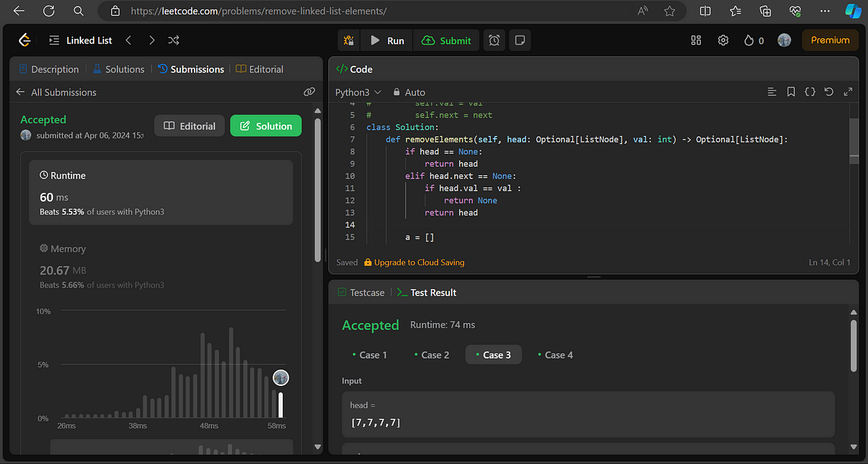
Task: Open the timer alarm clock icon
Action: (494, 40)
